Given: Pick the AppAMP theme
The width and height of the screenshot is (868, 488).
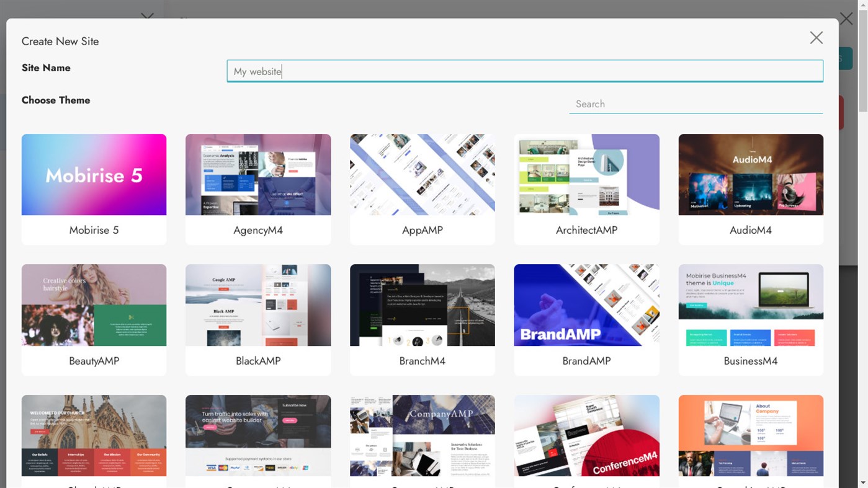Looking at the screenshot, I should click(422, 189).
